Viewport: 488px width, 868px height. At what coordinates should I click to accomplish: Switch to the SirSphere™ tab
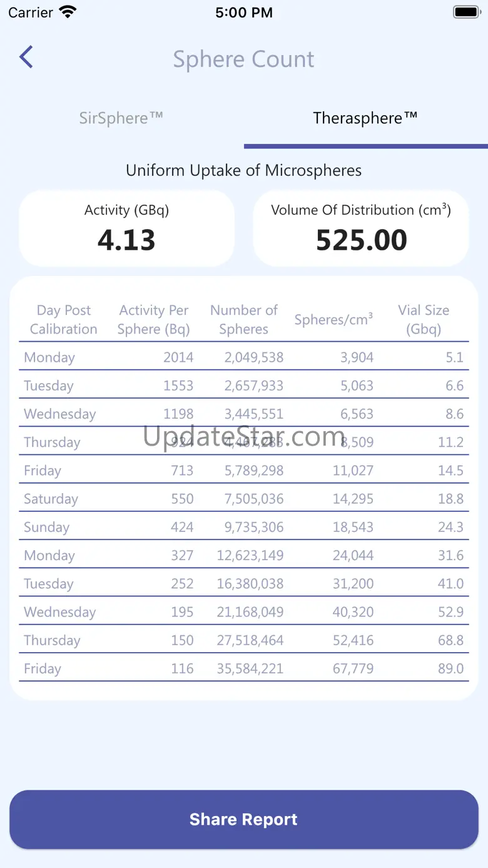click(121, 118)
